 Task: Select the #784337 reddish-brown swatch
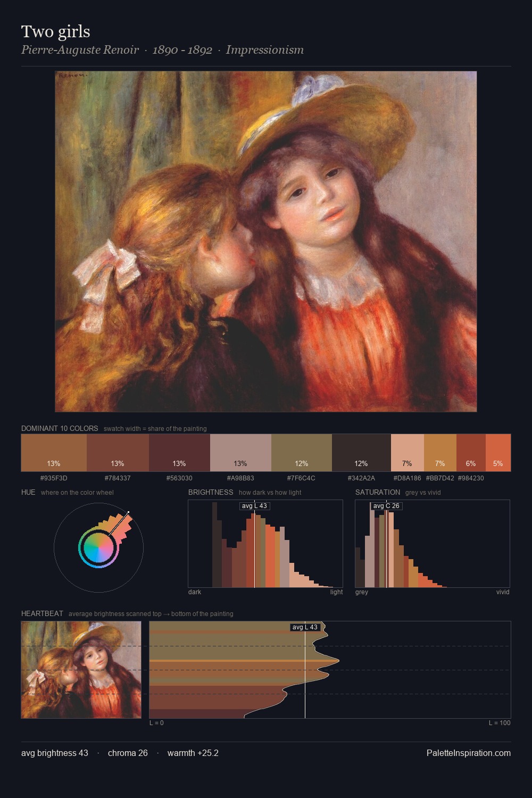(x=118, y=453)
